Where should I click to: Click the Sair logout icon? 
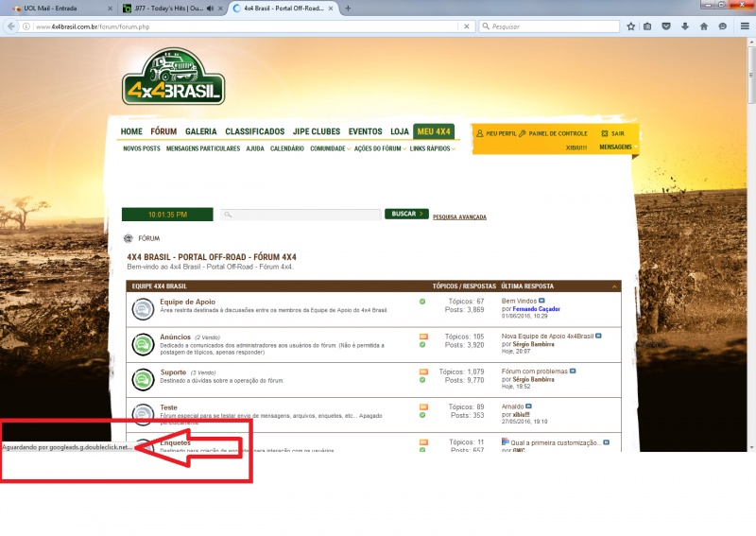click(605, 133)
